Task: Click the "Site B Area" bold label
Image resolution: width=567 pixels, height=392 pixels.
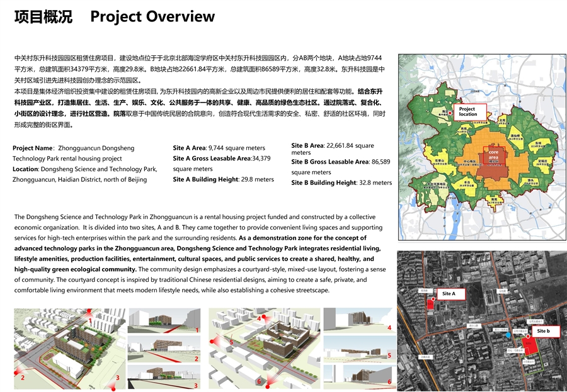Action: tap(307, 145)
